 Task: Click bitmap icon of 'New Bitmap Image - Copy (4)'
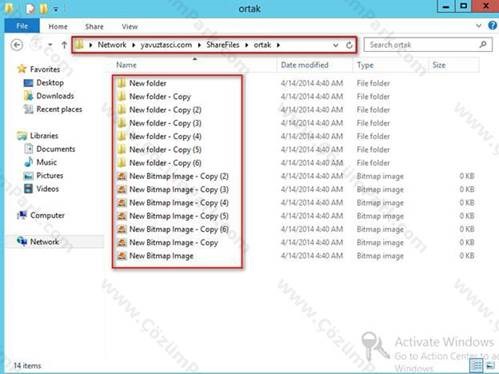[x=122, y=203]
